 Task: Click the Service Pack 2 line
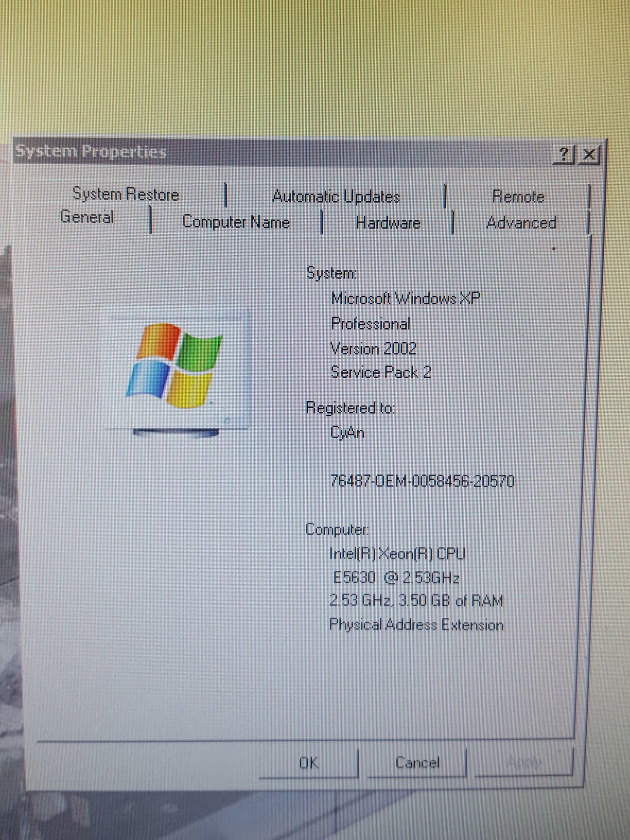381,372
